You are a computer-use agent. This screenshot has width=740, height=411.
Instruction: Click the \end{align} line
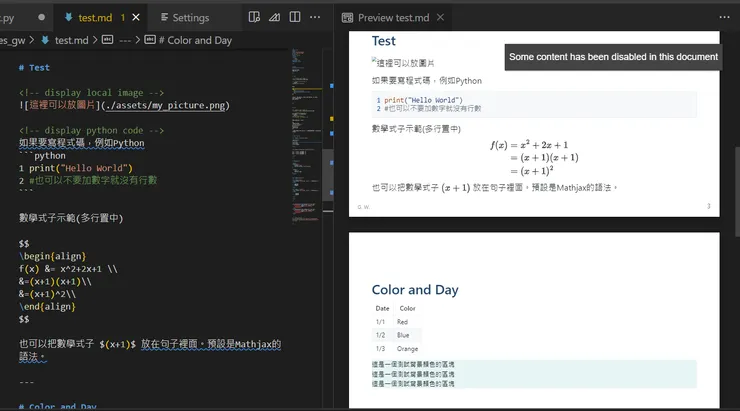click(x=47, y=306)
